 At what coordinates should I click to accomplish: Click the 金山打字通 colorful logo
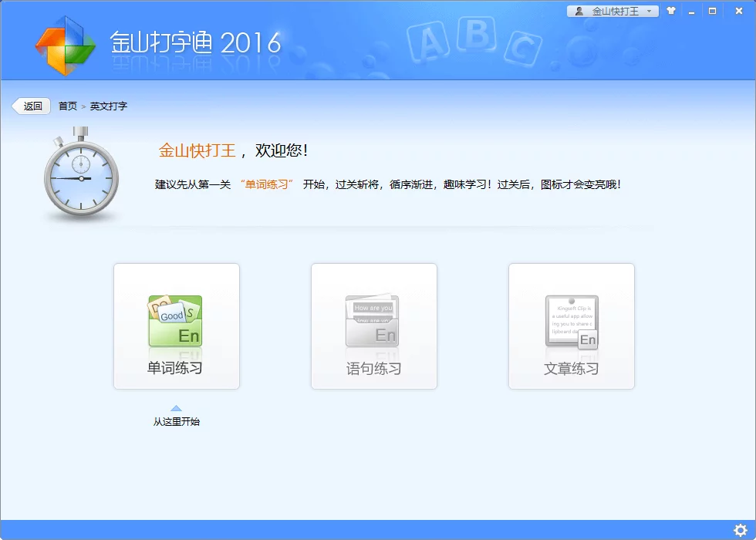pyautogui.click(x=65, y=46)
